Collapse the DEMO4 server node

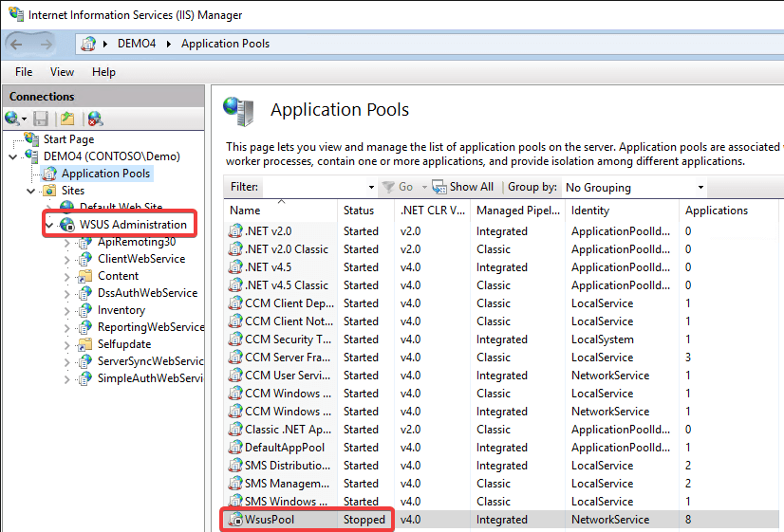pos(13,156)
